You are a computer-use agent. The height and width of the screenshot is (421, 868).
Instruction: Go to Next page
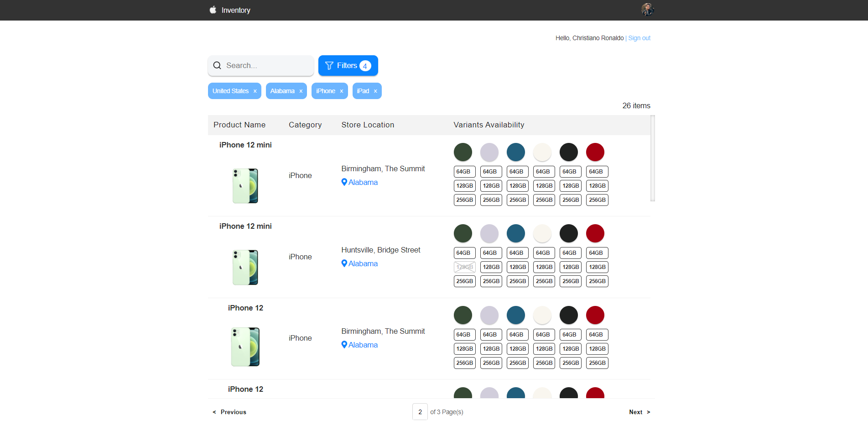[639, 412]
